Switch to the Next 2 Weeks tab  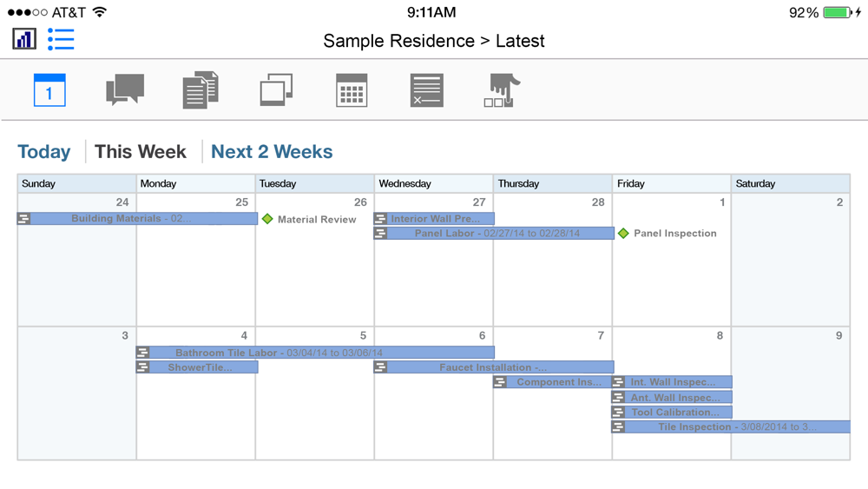(272, 152)
